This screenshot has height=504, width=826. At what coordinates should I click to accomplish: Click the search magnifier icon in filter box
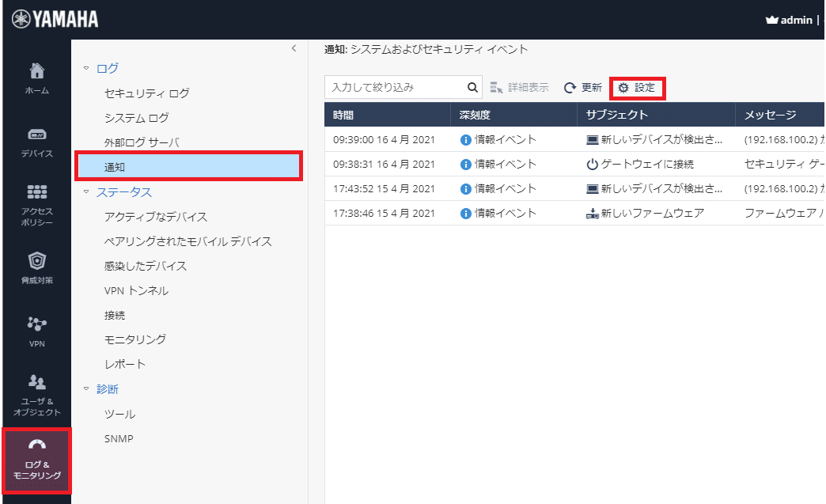[472, 88]
